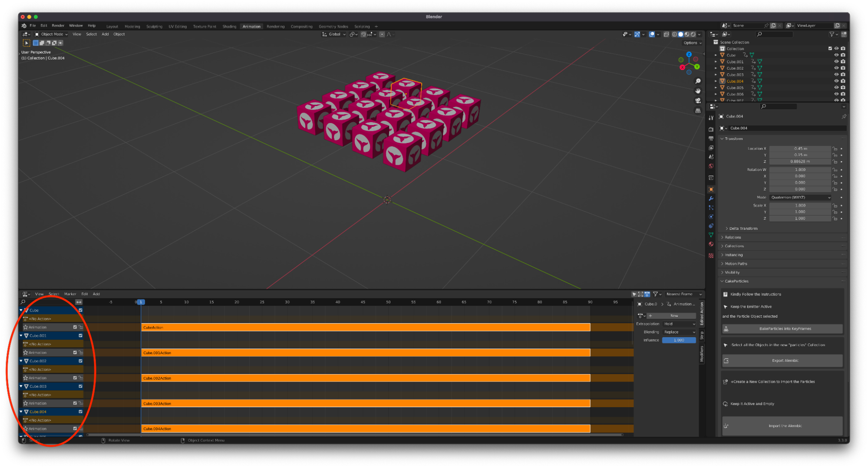Open the rotation Mode Quaternion dropdown

(x=801, y=197)
